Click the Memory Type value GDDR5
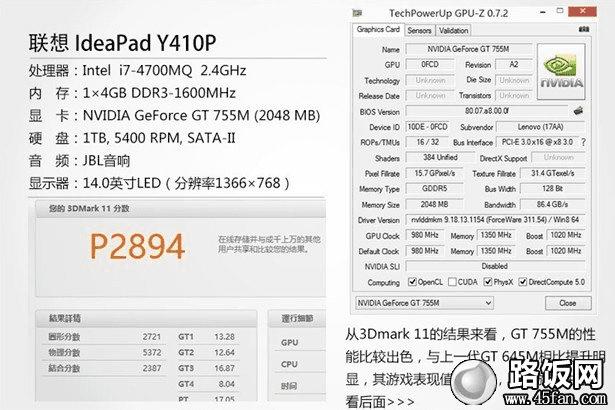Image resolution: width=615 pixels, height=410 pixels. click(x=435, y=188)
